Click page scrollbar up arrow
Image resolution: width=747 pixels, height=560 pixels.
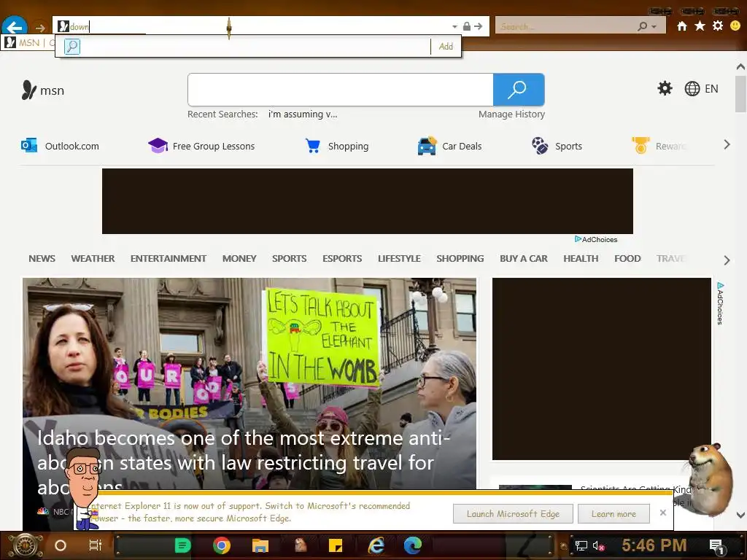[740, 66]
